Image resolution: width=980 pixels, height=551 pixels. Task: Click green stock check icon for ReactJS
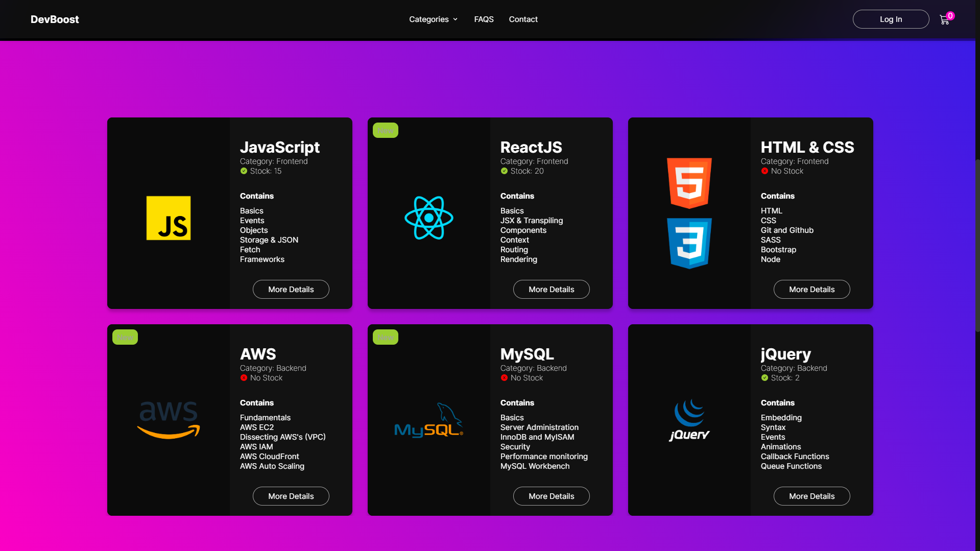pos(504,171)
